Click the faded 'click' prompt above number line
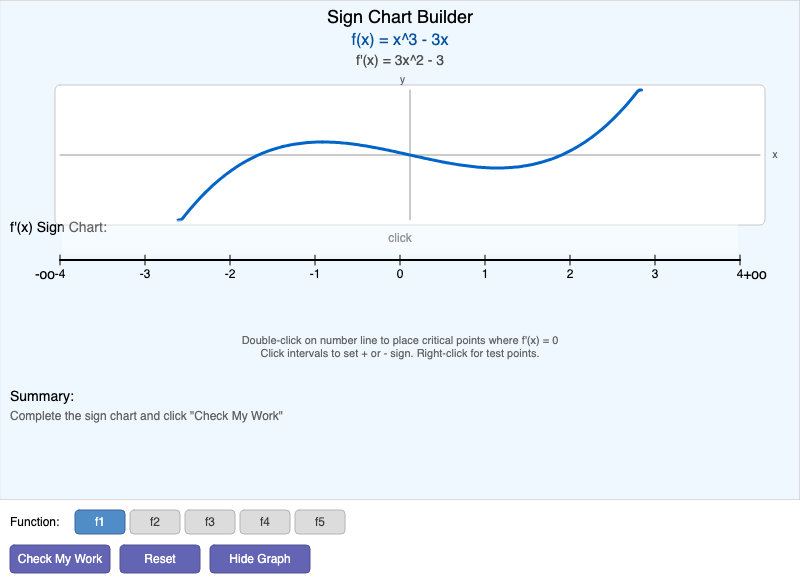This screenshot has height=582, width=800. point(399,238)
